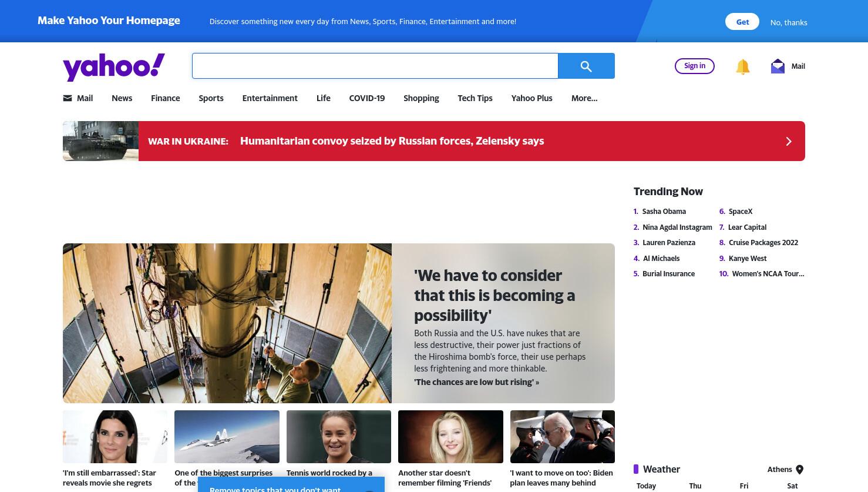Click the Mail text link in the navigation bar
Screen dimensions: 868x492
click(x=85, y=98)
